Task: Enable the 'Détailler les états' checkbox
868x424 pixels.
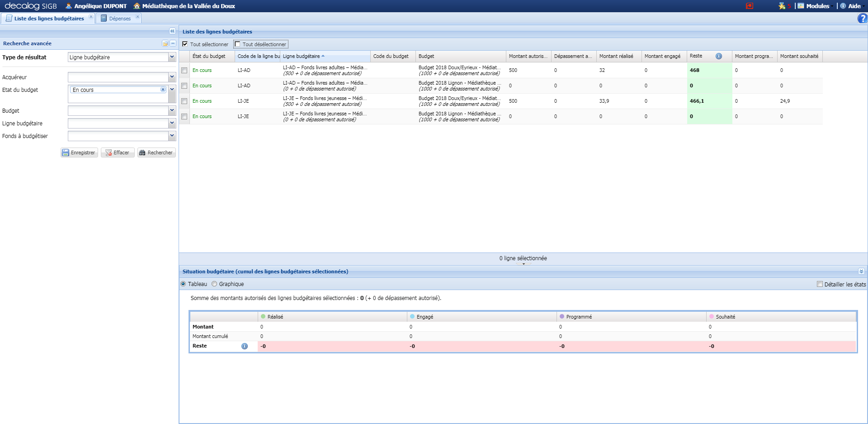Action: pyautogui.click(x=820, y=284)
